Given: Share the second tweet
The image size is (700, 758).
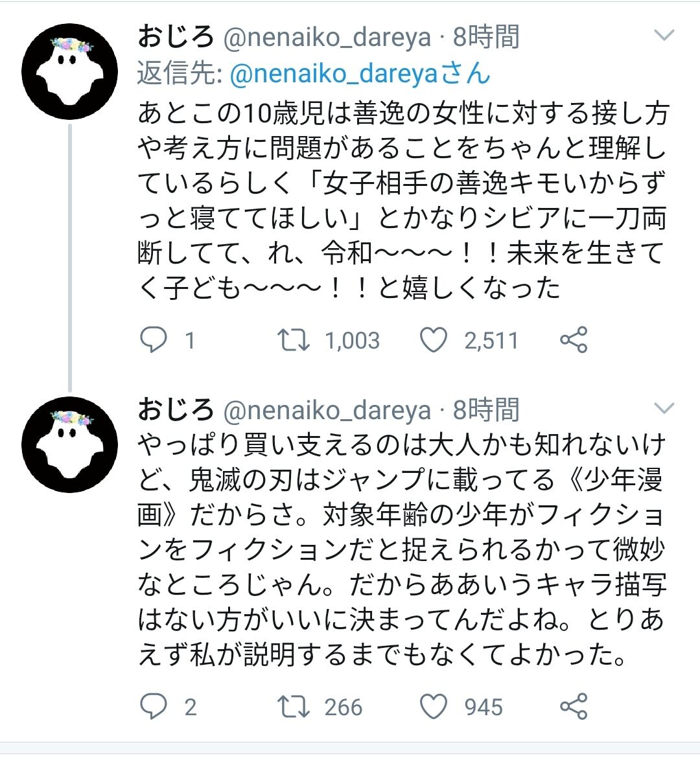Looking at the screenshot, I should [574, 707].
